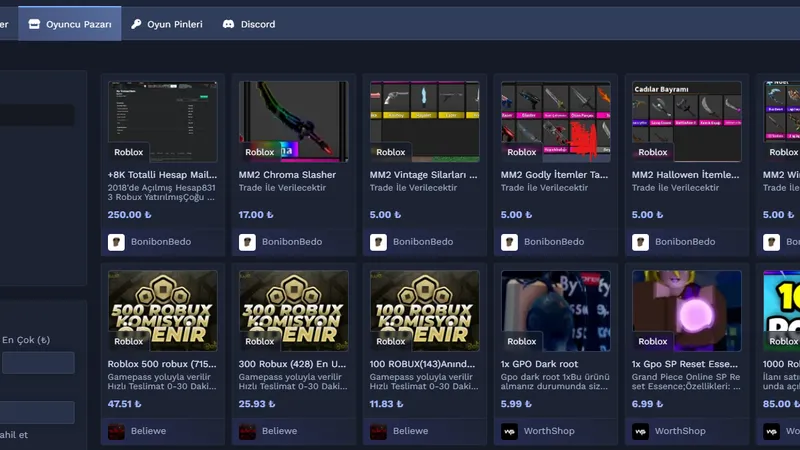
Task: Click WorthShop logo under 1x Gpo SP Reset listing
Action: click(x=640, y=431)
